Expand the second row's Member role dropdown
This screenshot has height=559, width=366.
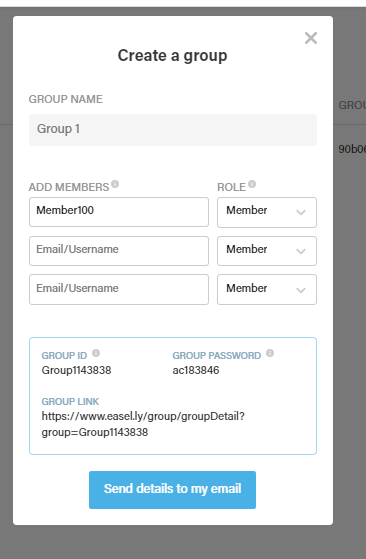click(x=267, y=251)
